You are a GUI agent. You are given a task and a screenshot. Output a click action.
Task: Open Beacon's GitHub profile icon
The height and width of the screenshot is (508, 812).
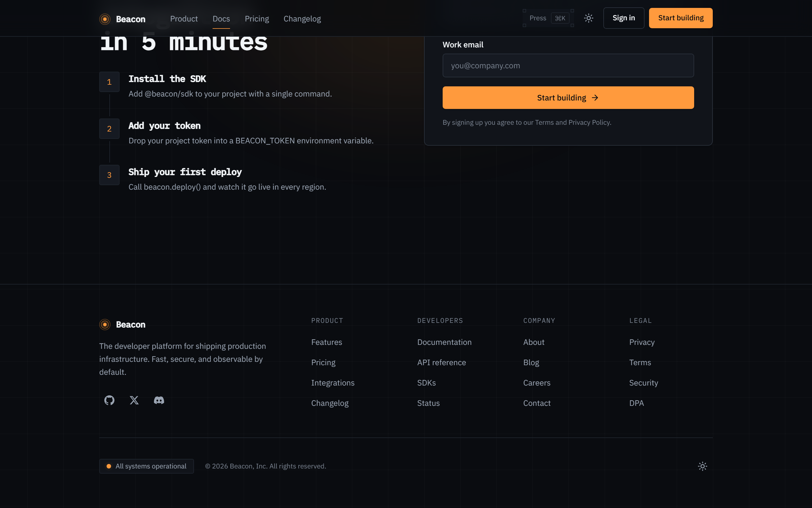tap(109, 400)
